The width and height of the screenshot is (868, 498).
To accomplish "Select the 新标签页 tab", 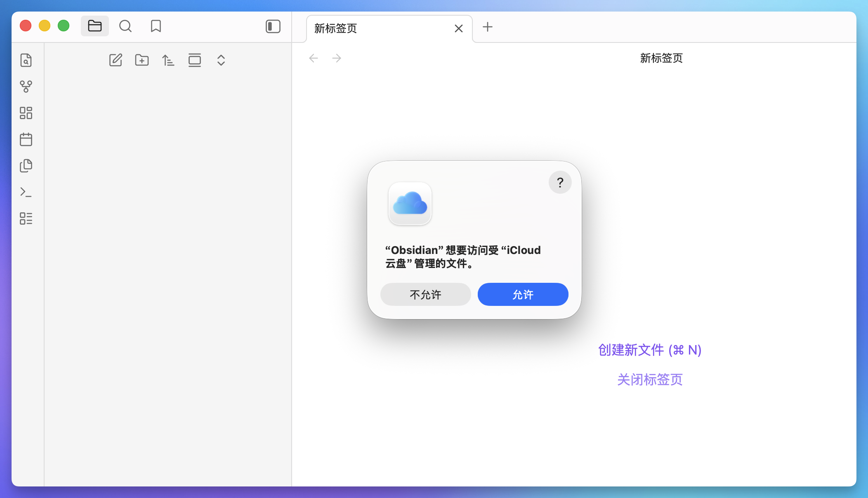I will click(x=389, y=28).
